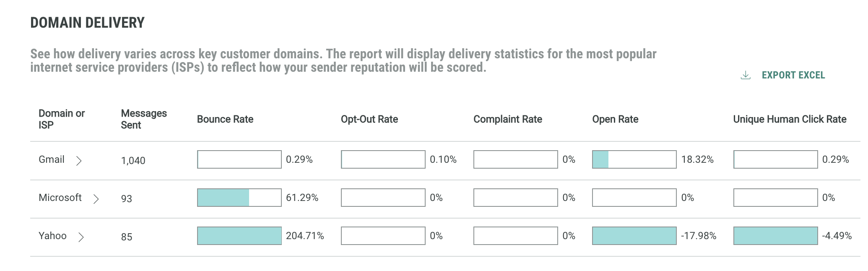
Task: Expand the Gmail row chevron
Action: (79, 160)
